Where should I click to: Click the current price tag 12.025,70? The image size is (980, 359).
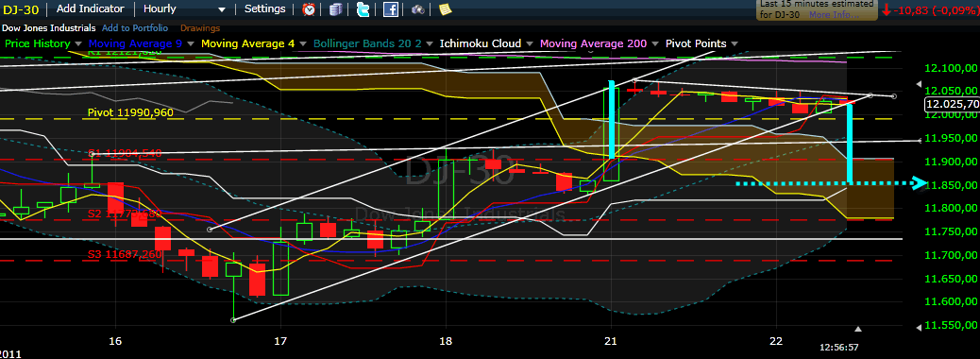click(x=952, y=105)
